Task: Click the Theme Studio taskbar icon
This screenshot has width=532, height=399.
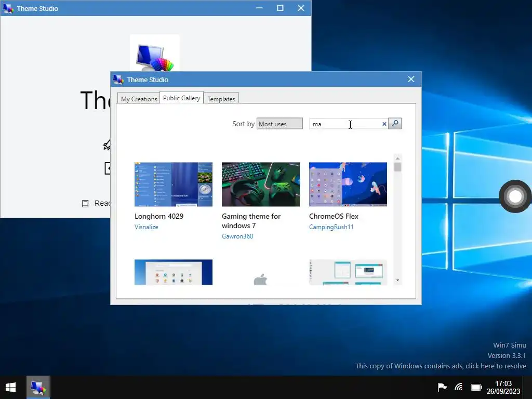Action: [x=38, y=387]
